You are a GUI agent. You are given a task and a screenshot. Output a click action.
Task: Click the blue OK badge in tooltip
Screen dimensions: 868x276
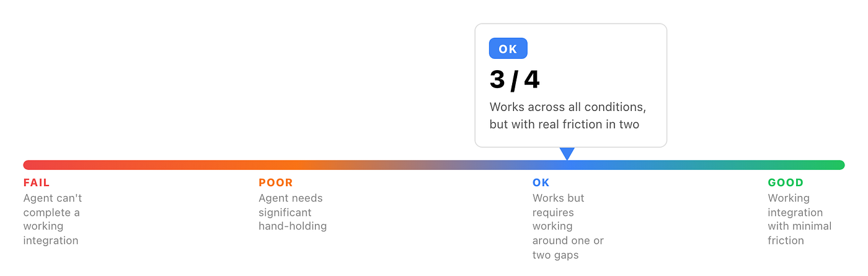[508, 48]
